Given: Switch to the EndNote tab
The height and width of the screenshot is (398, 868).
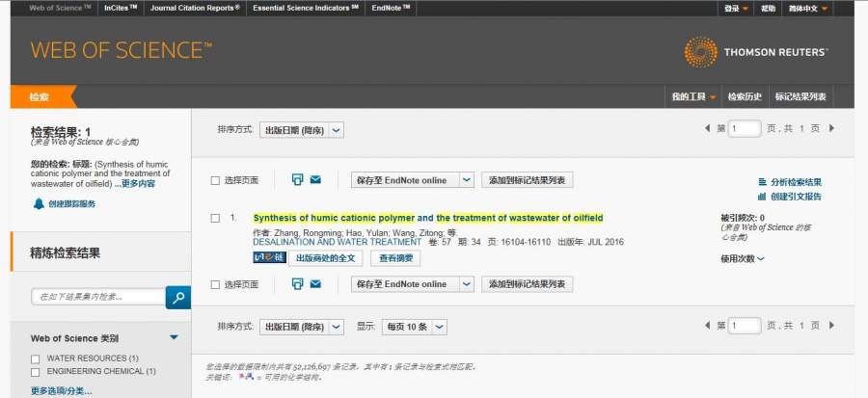Looking at the screenshot, I should [x=391, y=9].
